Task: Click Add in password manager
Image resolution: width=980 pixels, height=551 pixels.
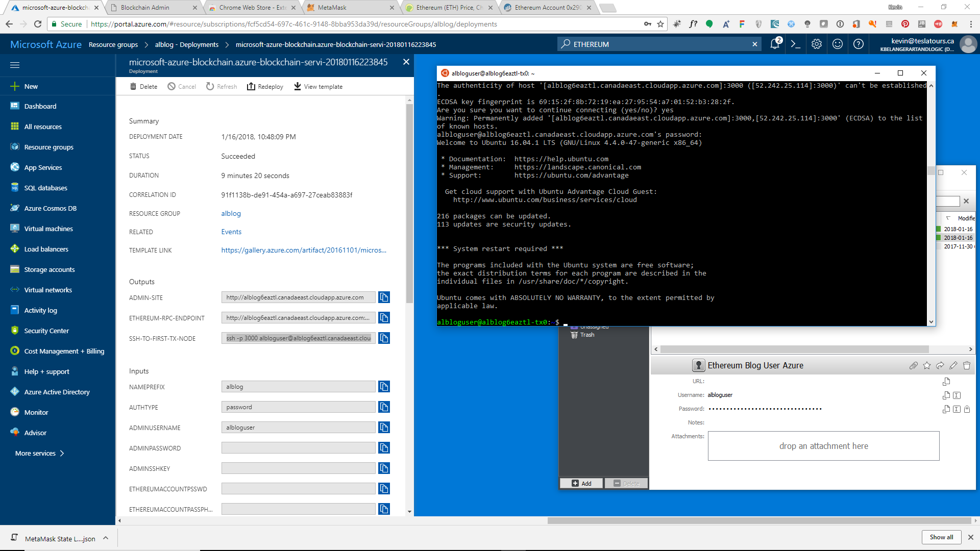Action: [581, 483]
